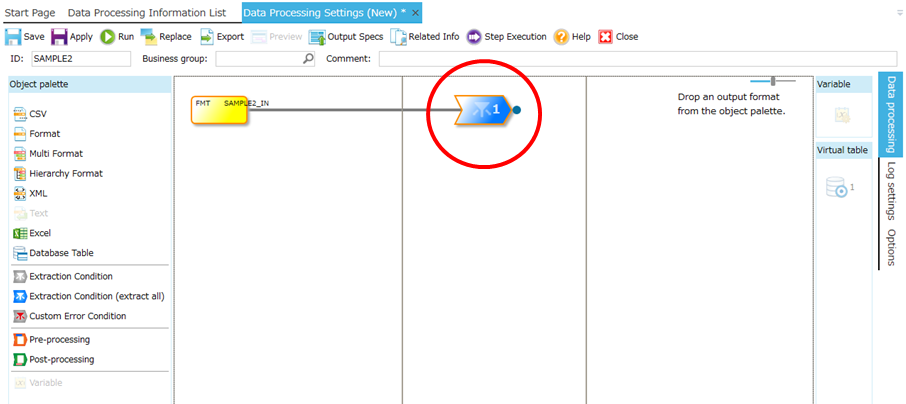Open the Start Page tab

(x=32, y=13)
